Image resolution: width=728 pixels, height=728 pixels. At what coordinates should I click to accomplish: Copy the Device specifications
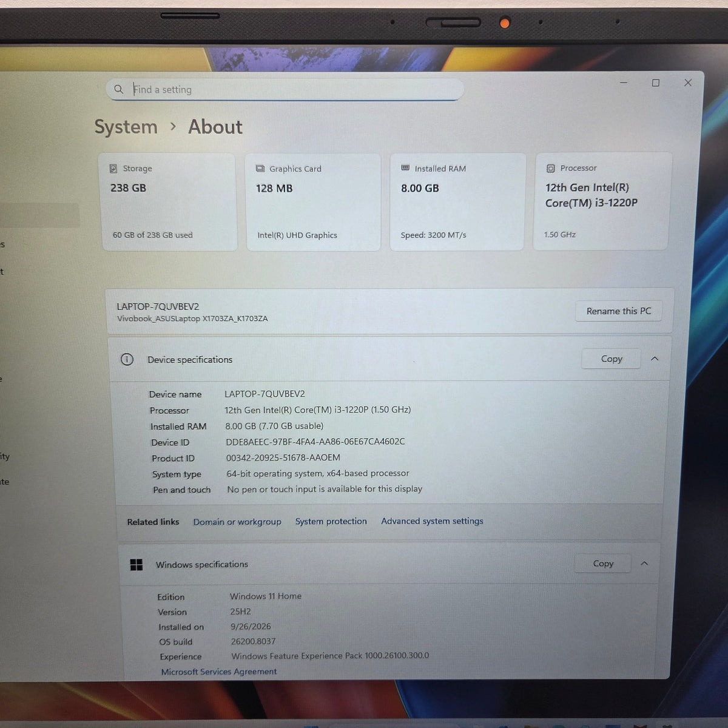click(611, 359)
